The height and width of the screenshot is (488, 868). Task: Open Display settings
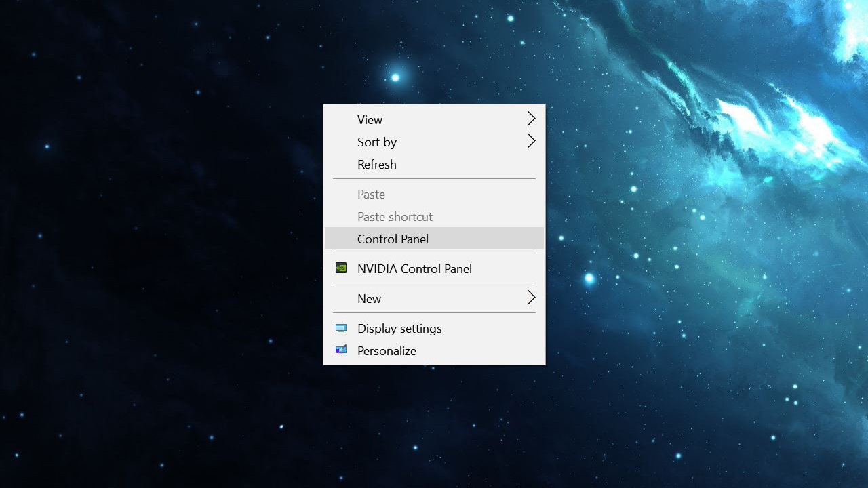tap(434, 328)
